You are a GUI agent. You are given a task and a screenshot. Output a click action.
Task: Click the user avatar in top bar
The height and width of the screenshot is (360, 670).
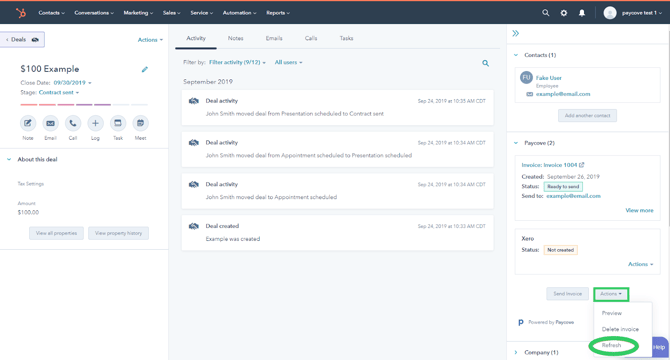pos(610,13)
